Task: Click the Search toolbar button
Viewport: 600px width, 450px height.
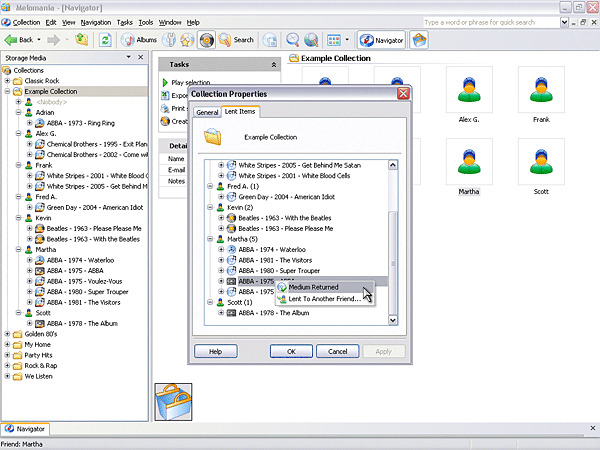Action: [235, 40]
